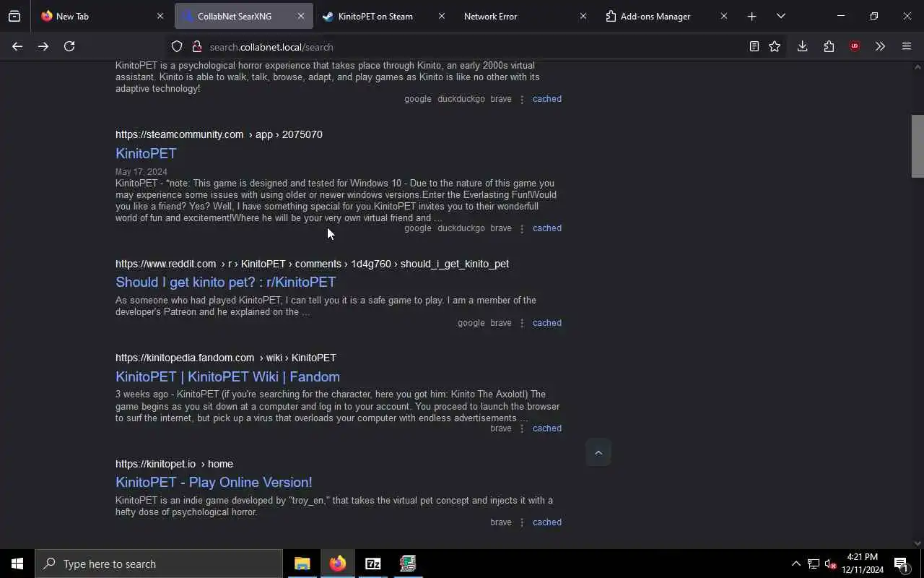The image size is (924, 578).
Task: Go back to previous page
Action: [x=17, y=46]
